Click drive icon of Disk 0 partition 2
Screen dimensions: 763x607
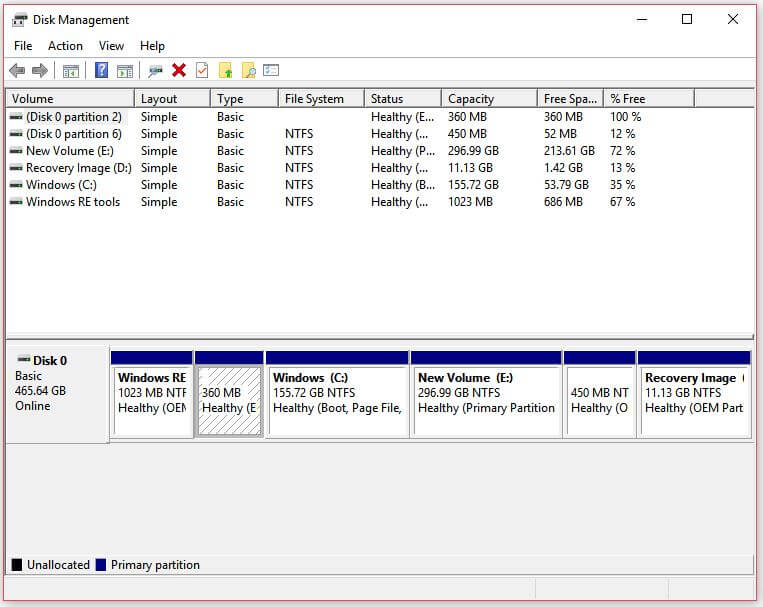tap(16, 117)
